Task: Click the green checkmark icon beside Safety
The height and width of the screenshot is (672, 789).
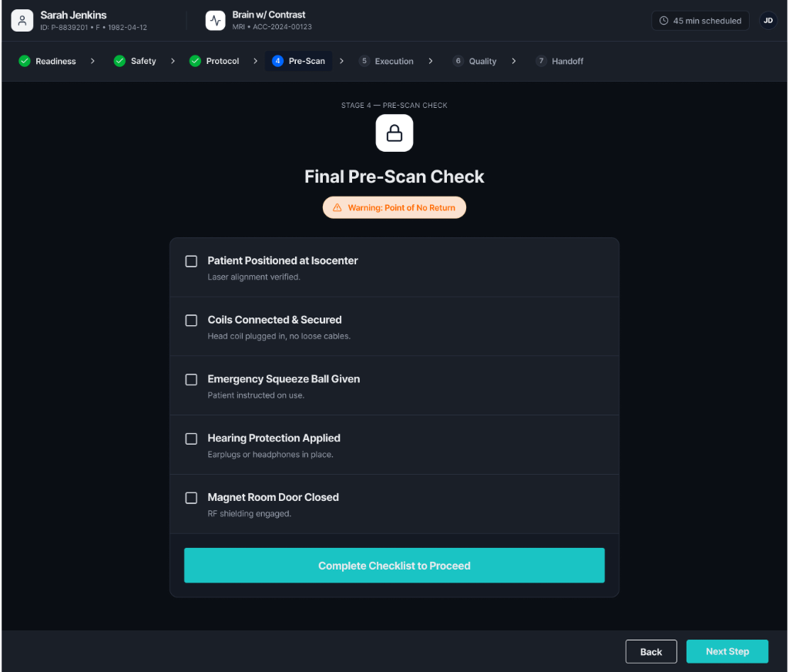Action: (119, 61)
